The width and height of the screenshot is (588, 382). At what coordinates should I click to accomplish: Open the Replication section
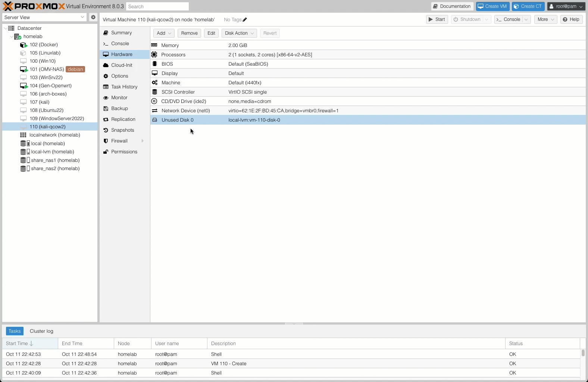(125, 119)
